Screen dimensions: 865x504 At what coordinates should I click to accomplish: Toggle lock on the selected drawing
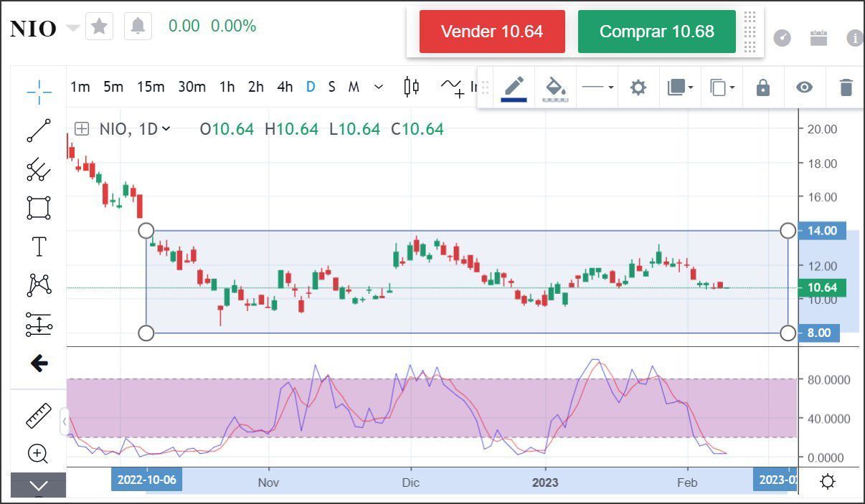(x=763, y=87)
